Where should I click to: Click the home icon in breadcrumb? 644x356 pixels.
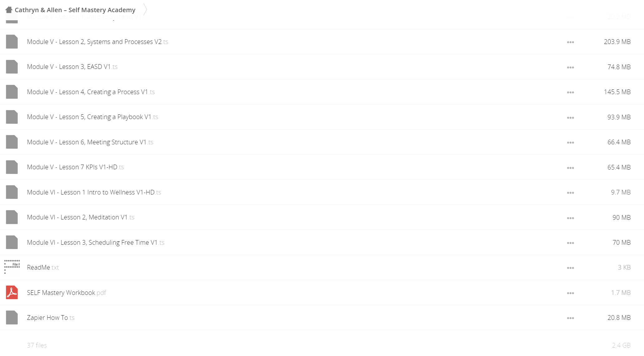(x=9, y=10)
